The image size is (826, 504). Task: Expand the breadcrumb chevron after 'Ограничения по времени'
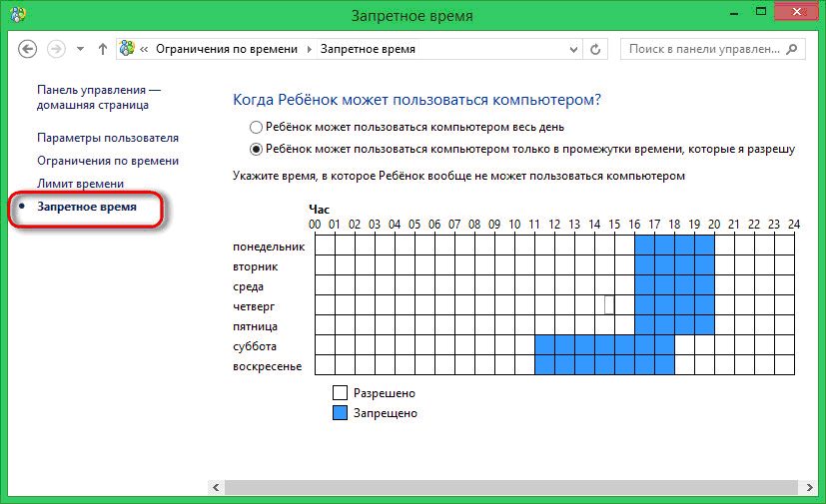[x=309, y=49]
